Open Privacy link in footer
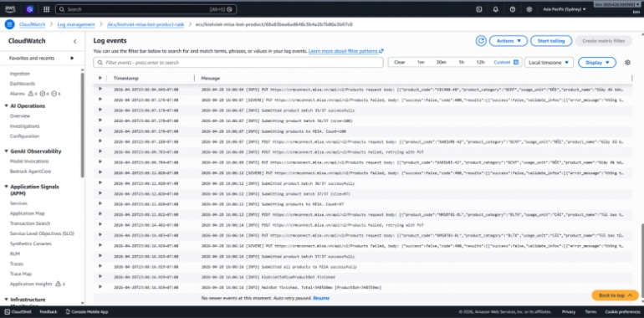644x318 pixels. pyautogui.click(x=569, y=312)
